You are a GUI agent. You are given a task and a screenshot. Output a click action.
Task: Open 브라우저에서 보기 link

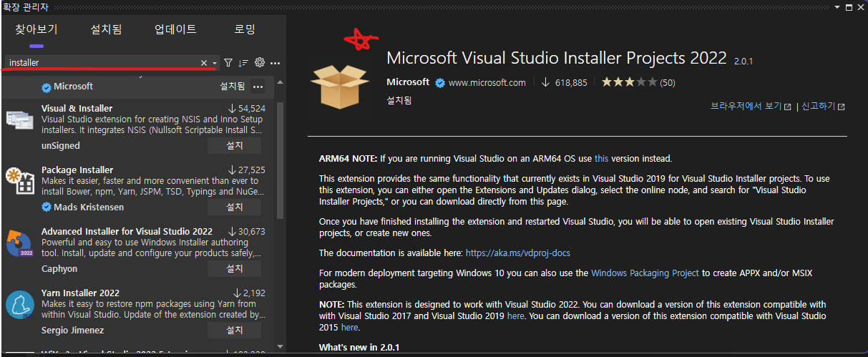click(x=750, y=106)
